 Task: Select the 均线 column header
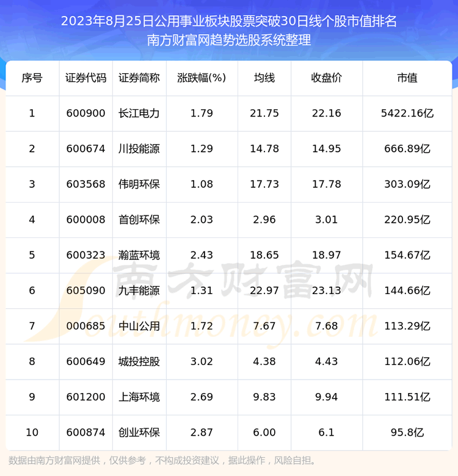pos(264,78)
